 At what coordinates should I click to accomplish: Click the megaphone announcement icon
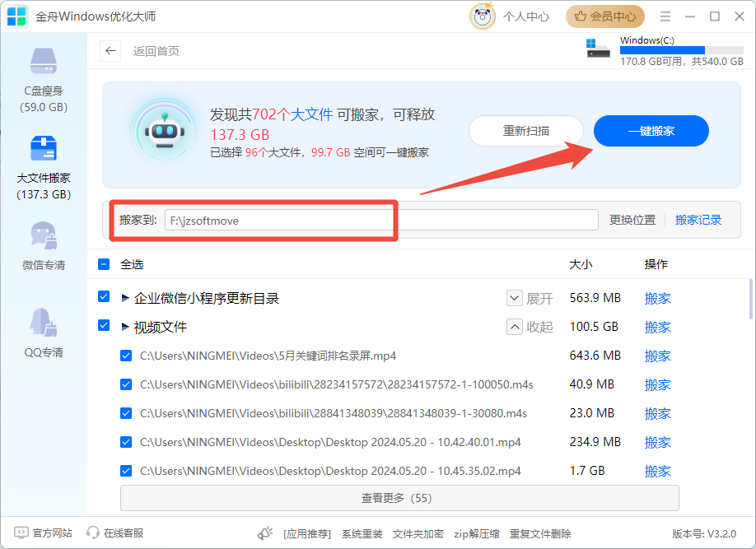tap(264, 533)
